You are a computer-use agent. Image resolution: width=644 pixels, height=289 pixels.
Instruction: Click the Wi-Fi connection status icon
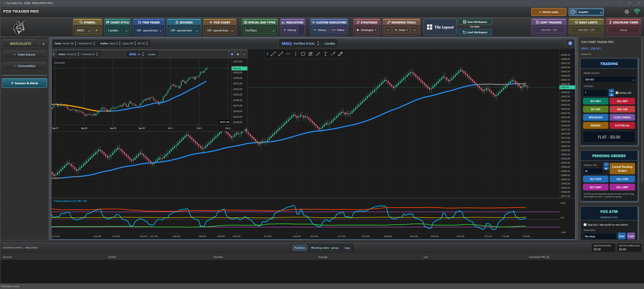637,12
